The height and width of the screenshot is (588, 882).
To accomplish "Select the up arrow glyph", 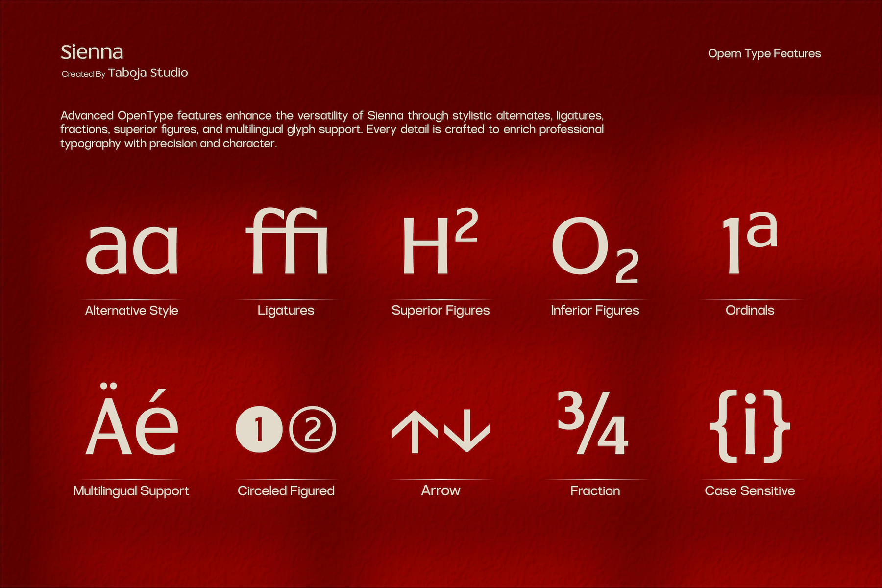I will tap(415, 431).
